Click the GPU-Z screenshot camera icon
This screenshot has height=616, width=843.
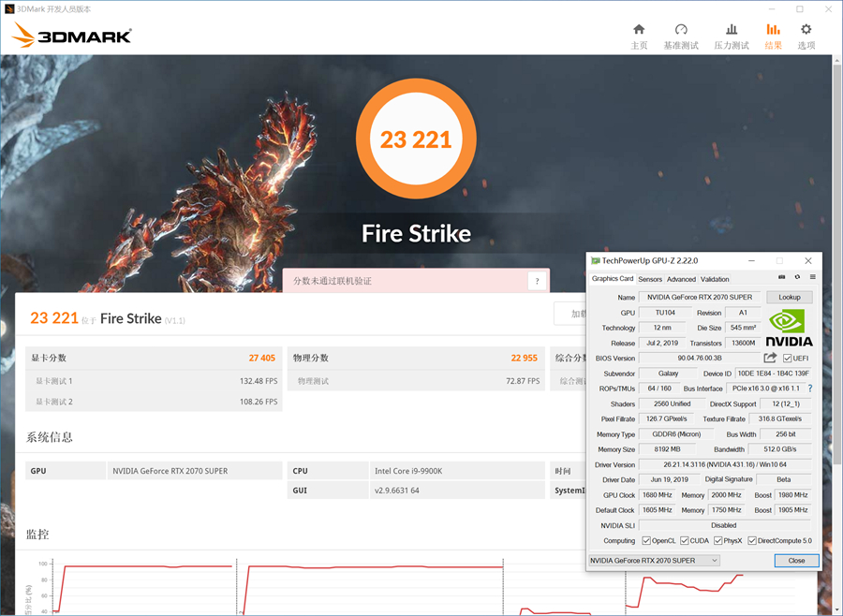point(782,277)
